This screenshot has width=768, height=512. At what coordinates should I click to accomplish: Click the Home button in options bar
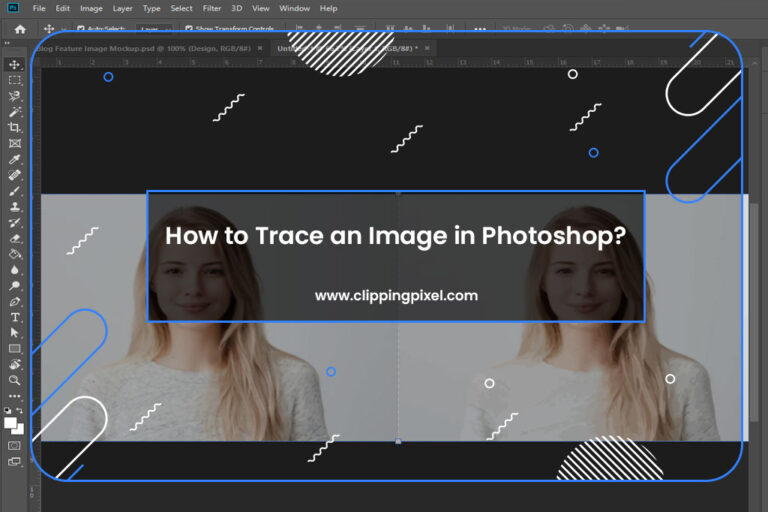[20, 29]
